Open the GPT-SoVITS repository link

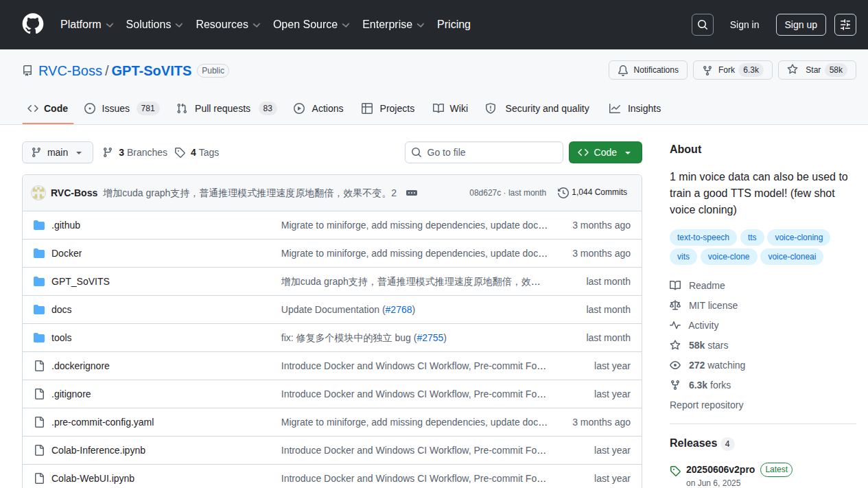[x=152, y=71]
